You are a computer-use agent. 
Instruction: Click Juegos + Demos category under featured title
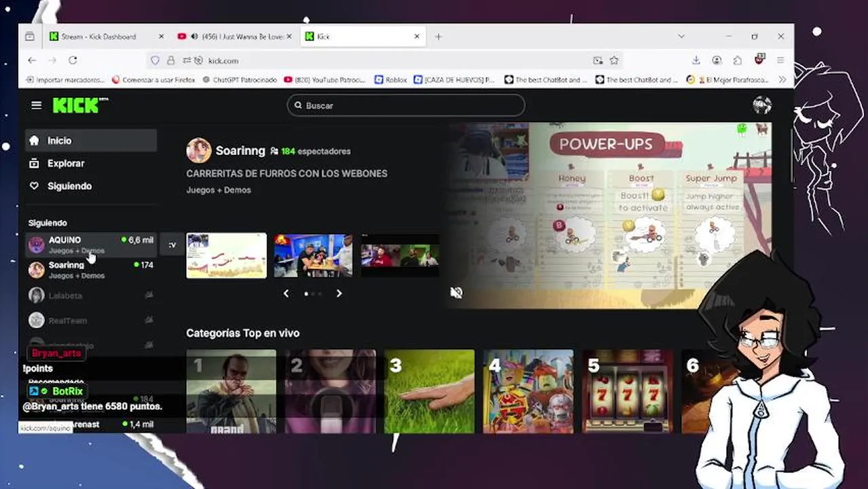tap(219, 190)
